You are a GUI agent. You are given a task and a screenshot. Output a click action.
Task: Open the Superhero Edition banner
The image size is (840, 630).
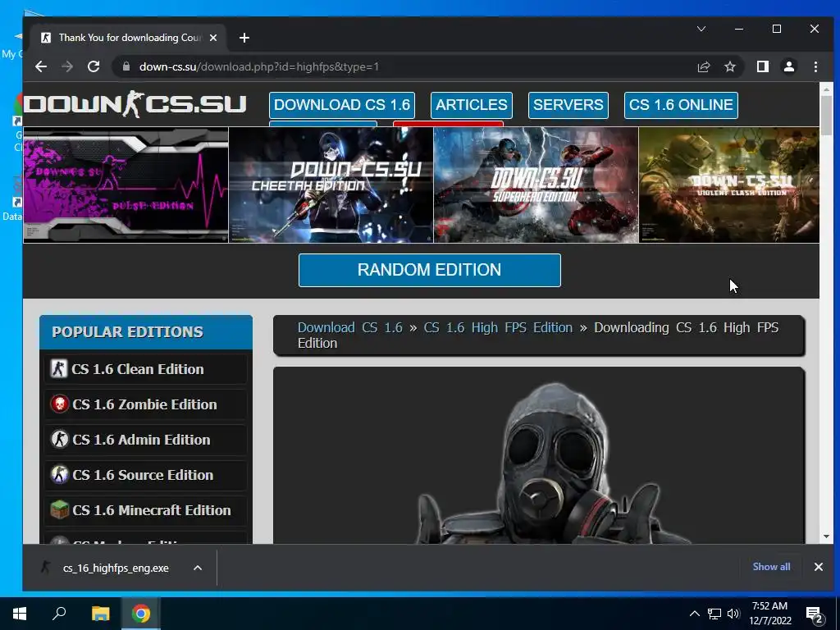pyautogui.click(x=536, y=185)
